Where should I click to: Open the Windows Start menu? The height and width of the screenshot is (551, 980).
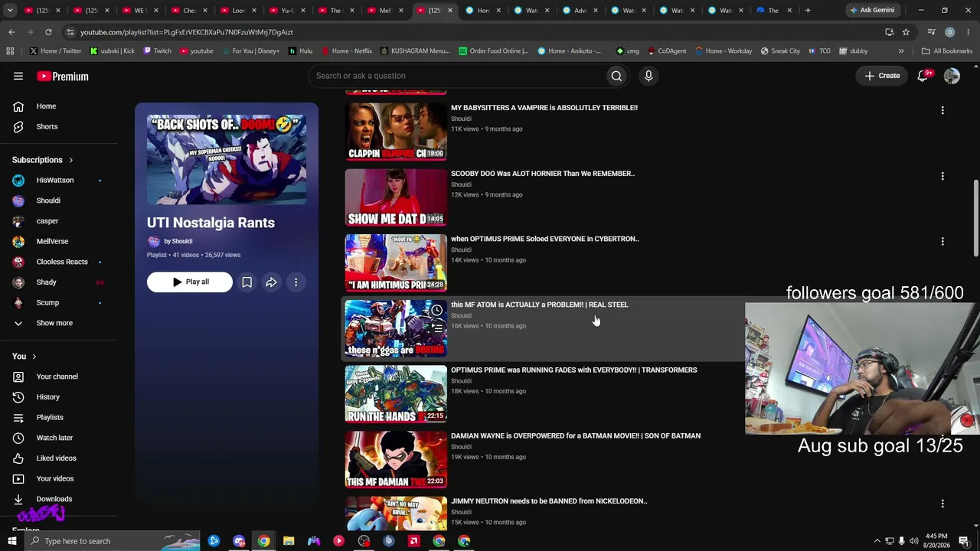coord(11,541)
